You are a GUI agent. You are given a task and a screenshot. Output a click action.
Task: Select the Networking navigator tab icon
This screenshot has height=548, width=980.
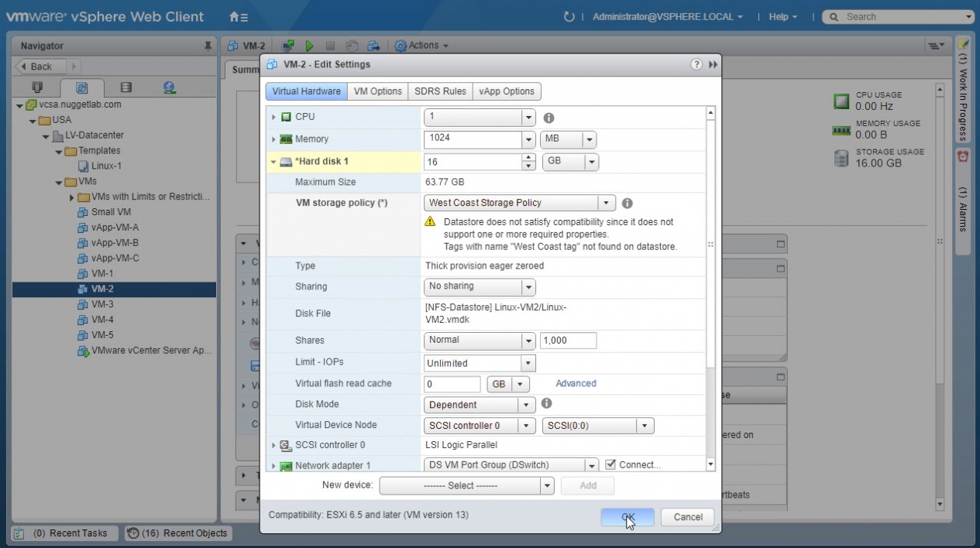pyautogui.click(x=169, y=87)
